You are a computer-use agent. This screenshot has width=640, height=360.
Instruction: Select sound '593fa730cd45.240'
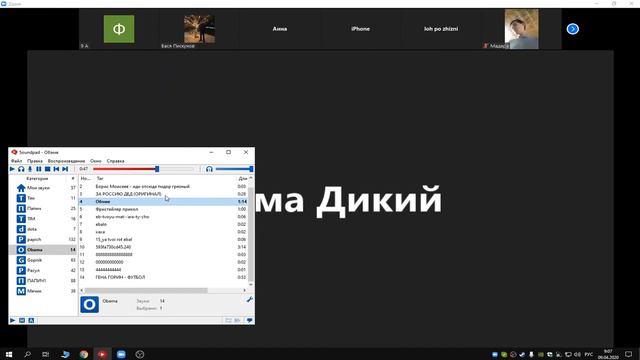tap(163, 247)
